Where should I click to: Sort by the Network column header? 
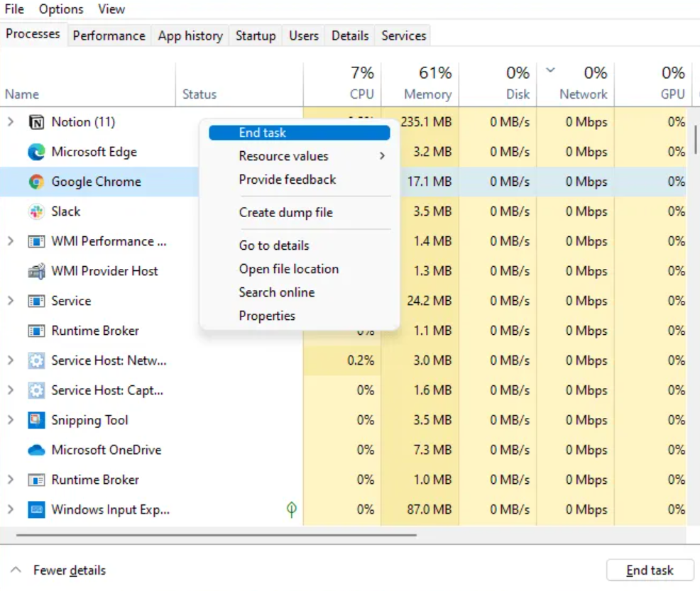(x=576, y=84)
